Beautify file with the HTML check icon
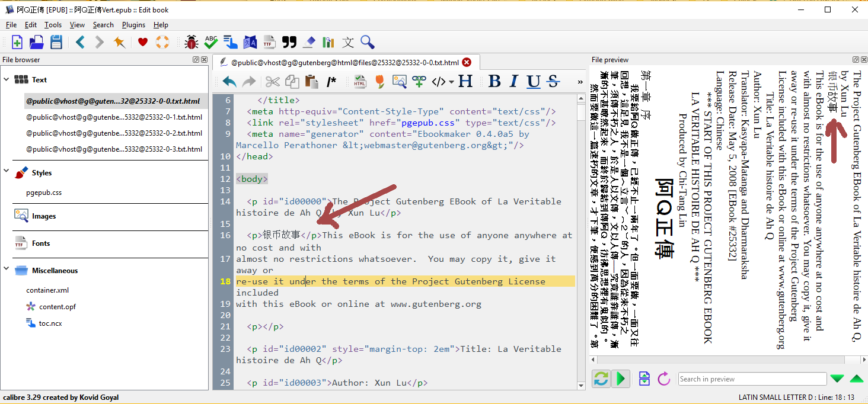The width and height of the screenshot is (868, 404). (x=360, y=82)
